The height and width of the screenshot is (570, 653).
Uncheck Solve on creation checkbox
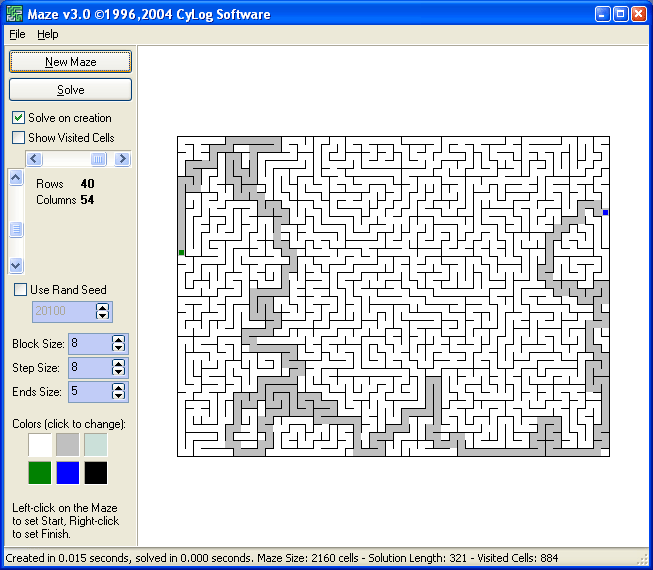(18, 118)
